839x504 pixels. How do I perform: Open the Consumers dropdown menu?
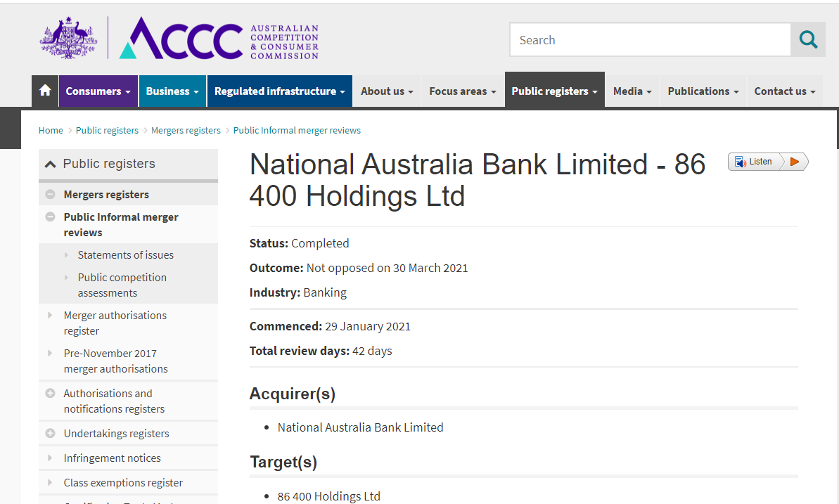point(98,91)
